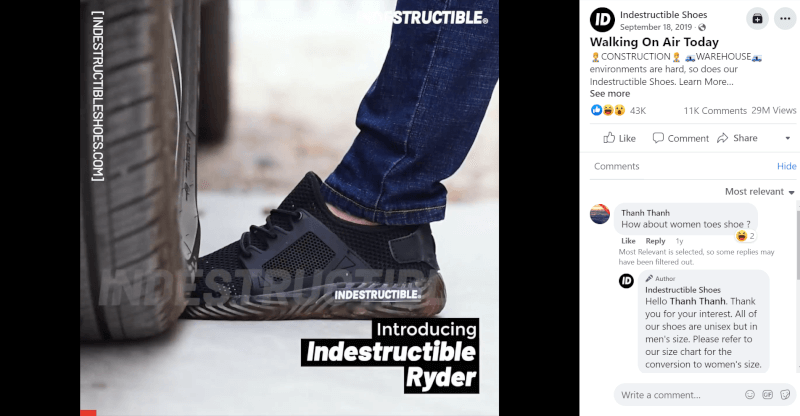This screenshot has height=416, width=800.
Task: Open Thanh Thanh's profile picture
Action: [599, 214]
